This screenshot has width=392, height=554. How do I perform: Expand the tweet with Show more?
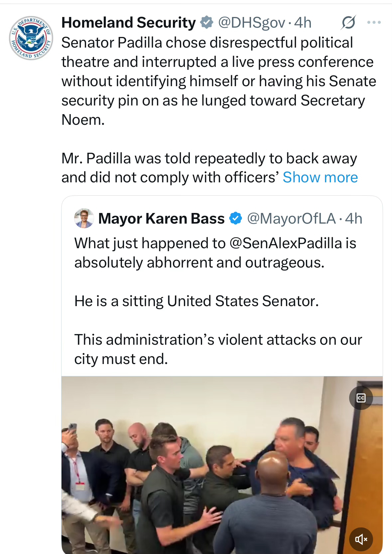coord(320,177)
